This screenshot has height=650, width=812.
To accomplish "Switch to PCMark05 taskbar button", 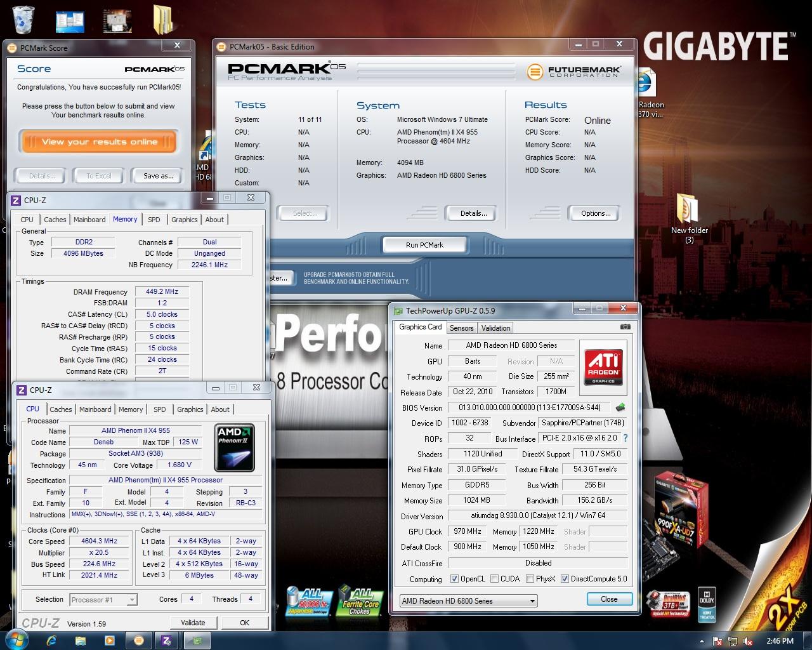I will (x=139, y=640).
